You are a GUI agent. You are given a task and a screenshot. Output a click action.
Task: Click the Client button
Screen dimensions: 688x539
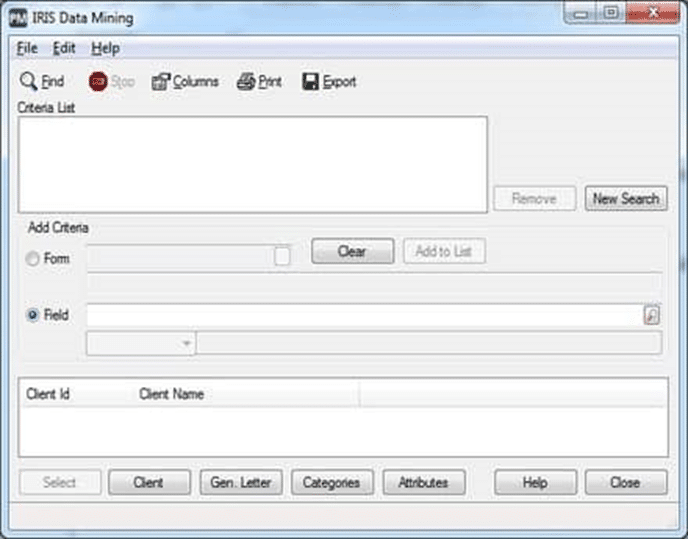click(x=149, y=482)
